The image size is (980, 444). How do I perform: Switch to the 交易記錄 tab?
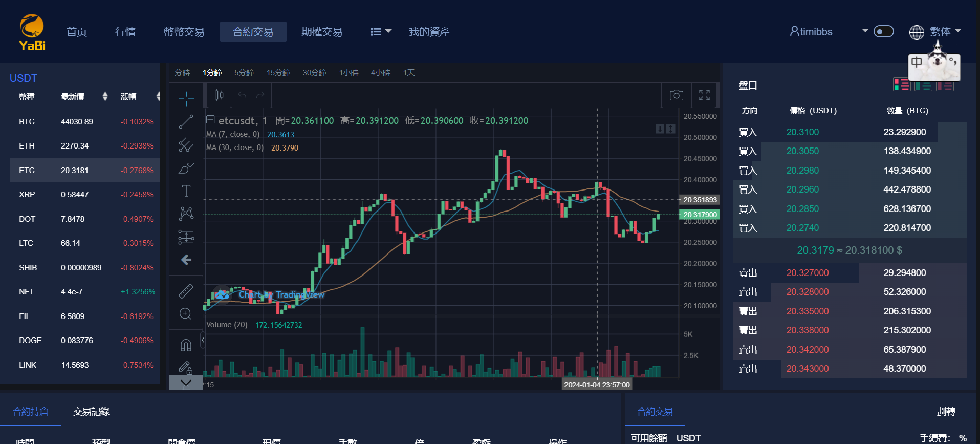[x=91, y=412]
